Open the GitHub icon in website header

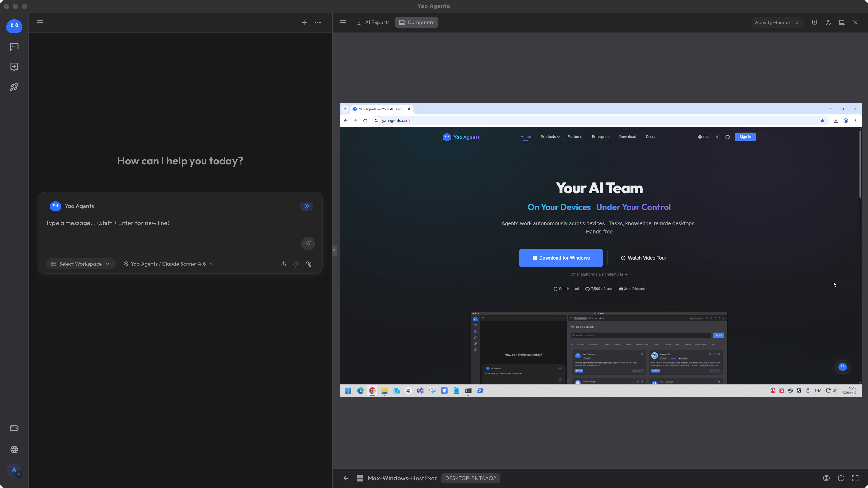click(727, 137)
